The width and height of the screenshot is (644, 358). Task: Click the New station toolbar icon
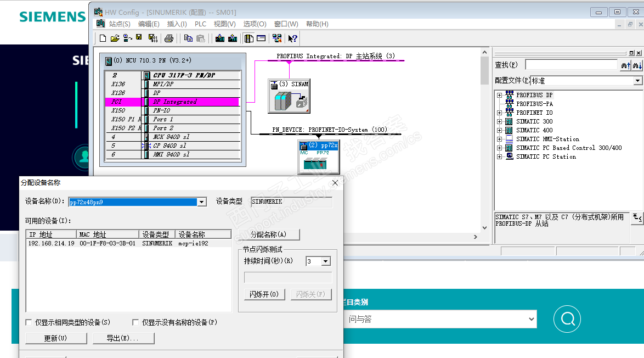tap(103, 38)
